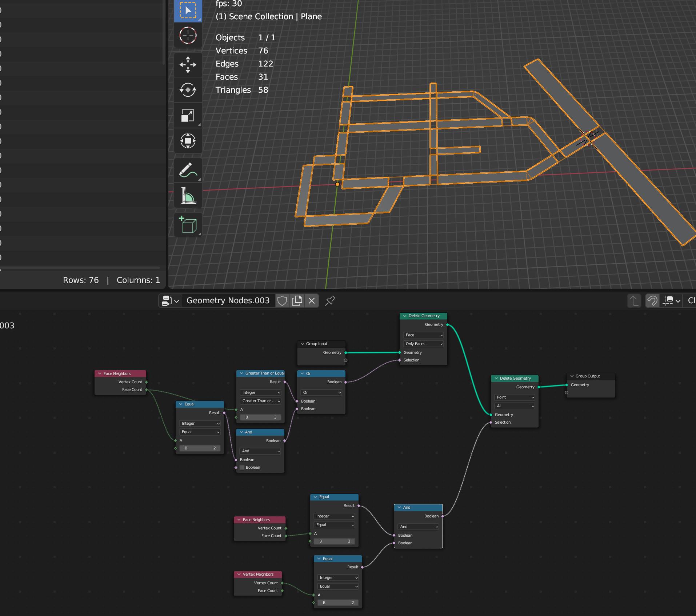696x616 pixels.
Task: Click the Geometry Nodes.003 name field
Action: pyautogui.click(x=228, y=301)
